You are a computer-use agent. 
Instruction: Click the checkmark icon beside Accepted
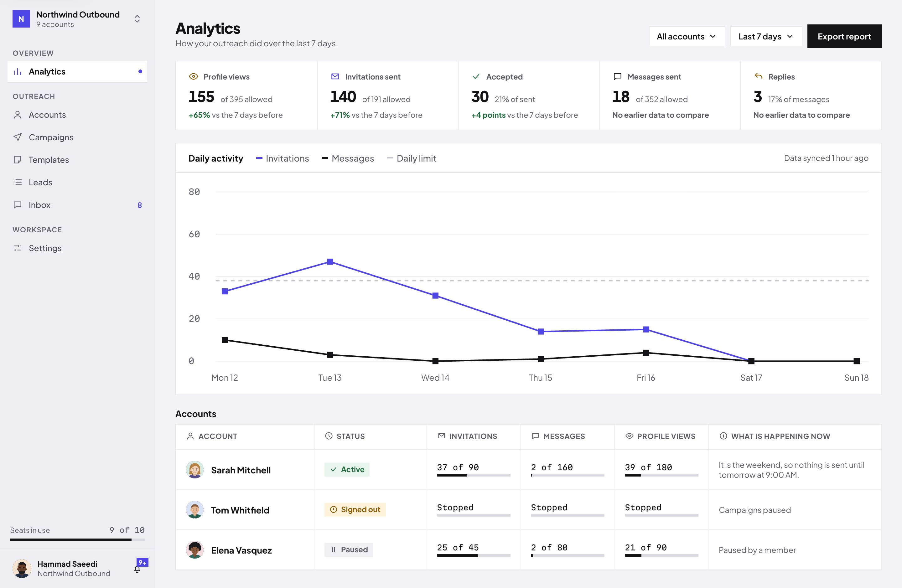click(x=476, y=76)
